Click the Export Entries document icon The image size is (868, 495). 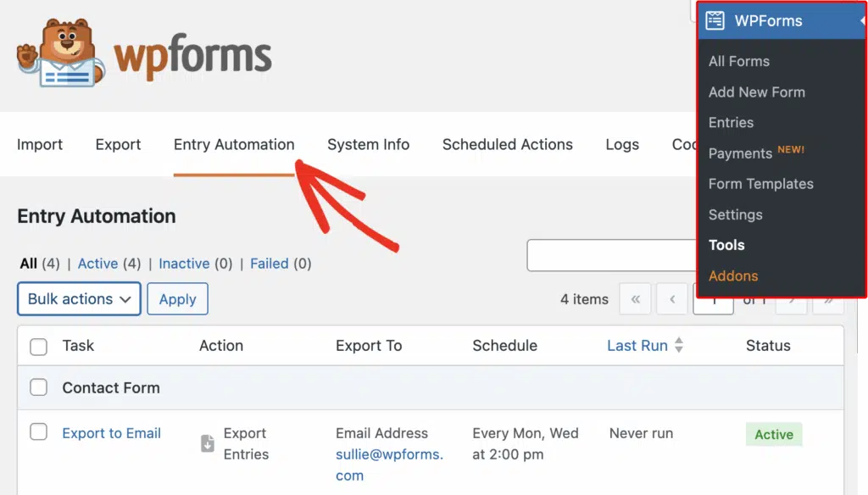point(208,443)
